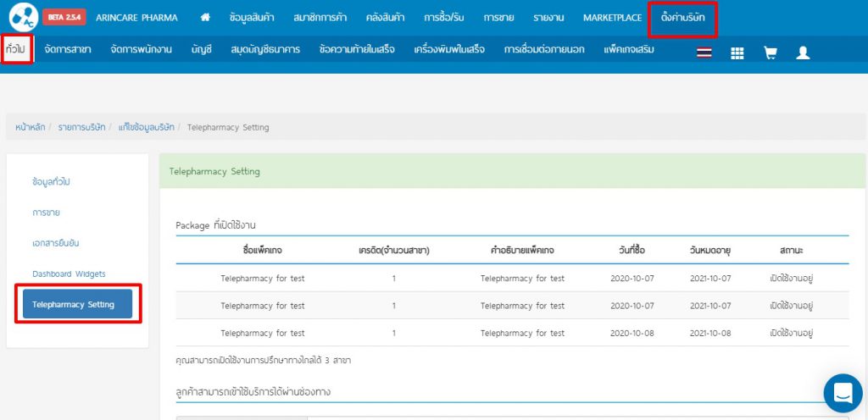Open การซื้อ/รับ menu
Viewport: 868px width, 420px height.
coord(444,18)
